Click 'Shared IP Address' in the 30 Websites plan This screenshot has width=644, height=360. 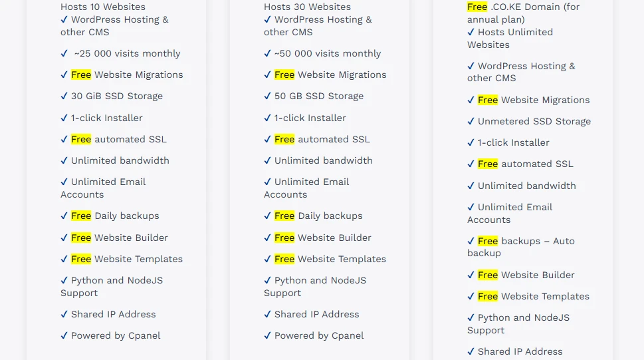[x=316, y=314]
